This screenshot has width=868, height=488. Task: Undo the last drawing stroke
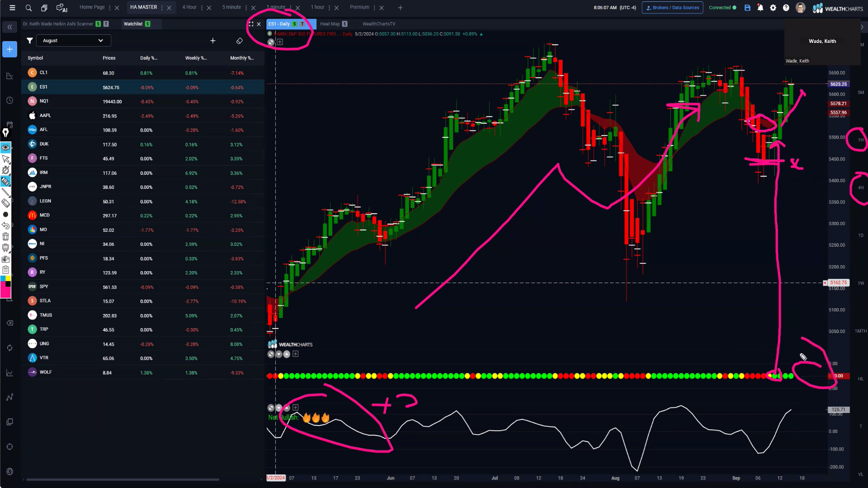[x=6, y=225]
